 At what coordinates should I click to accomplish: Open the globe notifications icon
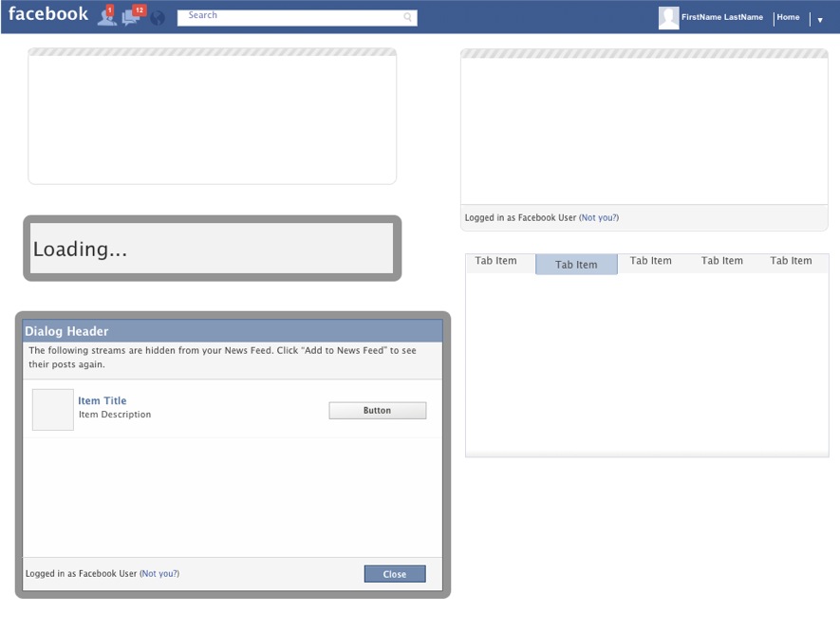[156, 17]
